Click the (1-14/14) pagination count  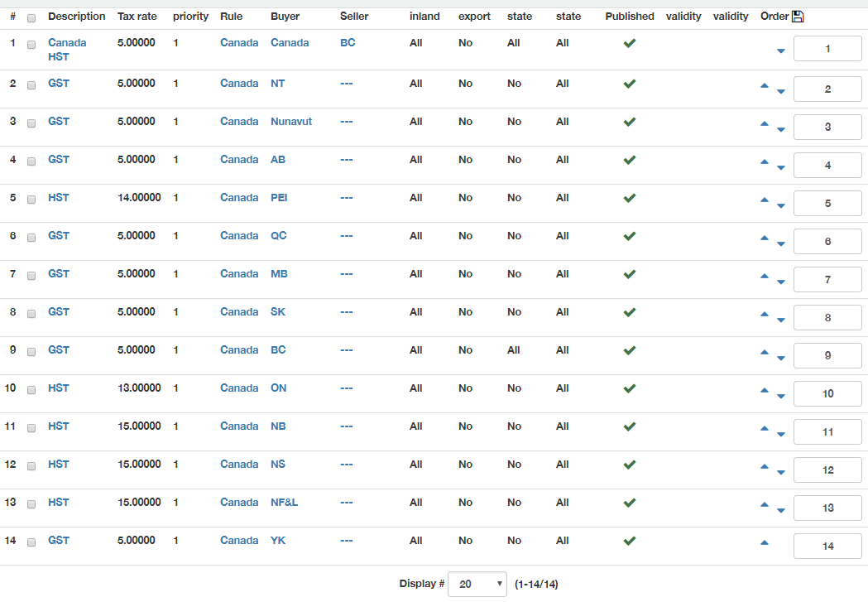pos(536,585)
